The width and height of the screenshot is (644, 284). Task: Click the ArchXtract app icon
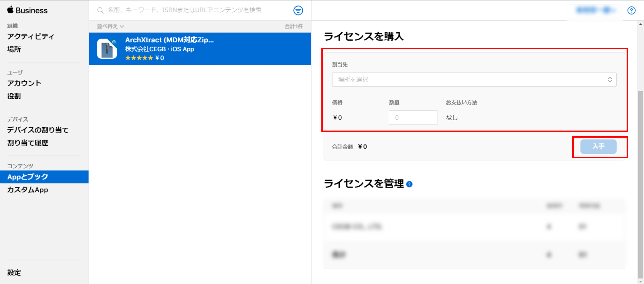click(107, 49)
